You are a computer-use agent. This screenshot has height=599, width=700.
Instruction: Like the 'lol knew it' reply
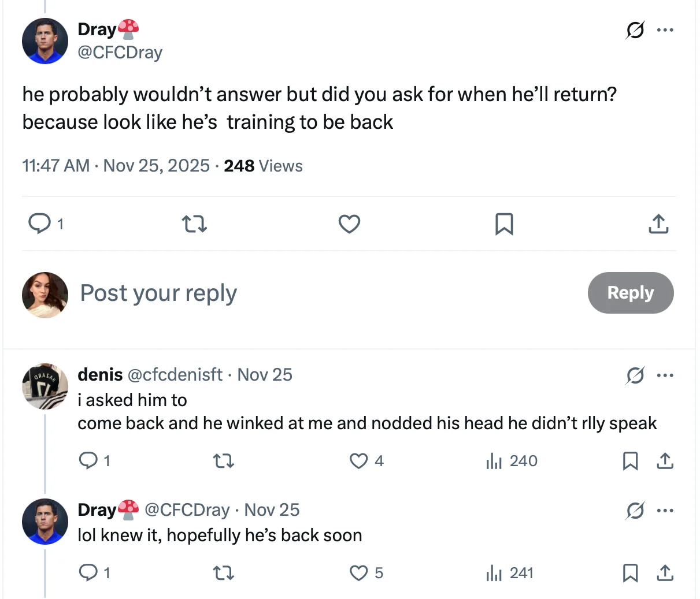[x=359, y=573]
